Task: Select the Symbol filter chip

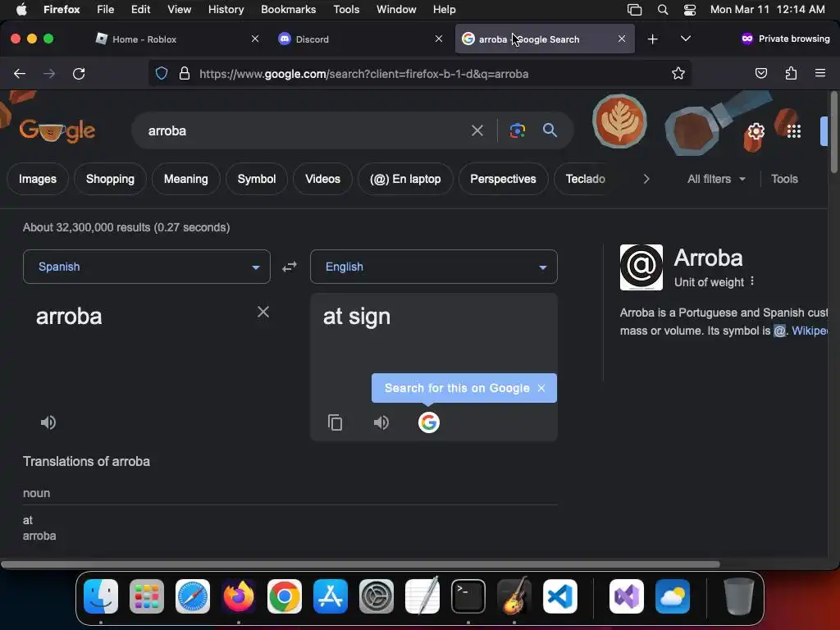Action: tap(257, 179)
